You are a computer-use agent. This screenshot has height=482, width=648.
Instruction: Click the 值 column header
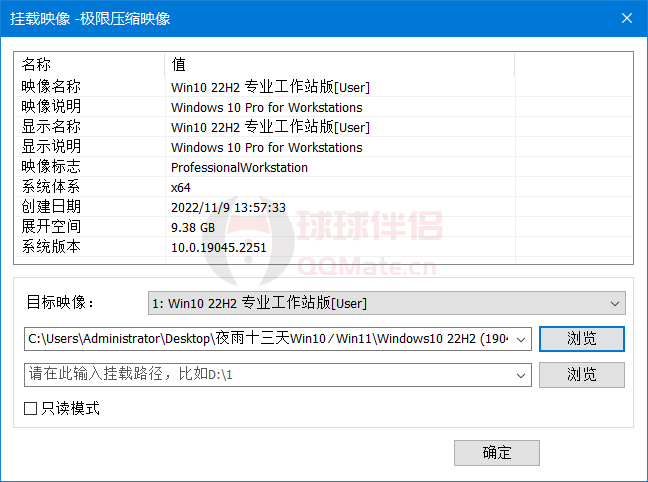pyautogui.click(x=338, y=64)
